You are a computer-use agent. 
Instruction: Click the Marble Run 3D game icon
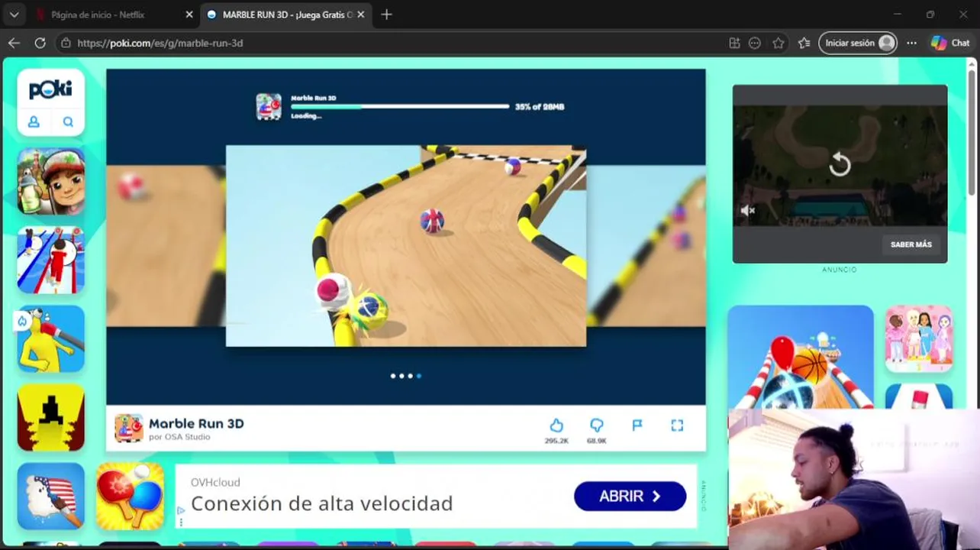129,429
